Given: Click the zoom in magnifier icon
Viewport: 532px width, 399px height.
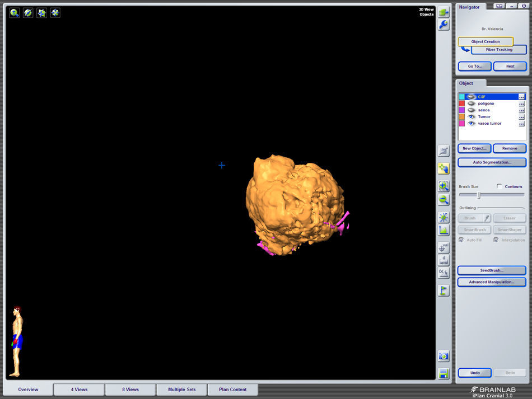Looking at the screenshot, I should (x=444, y=186).
